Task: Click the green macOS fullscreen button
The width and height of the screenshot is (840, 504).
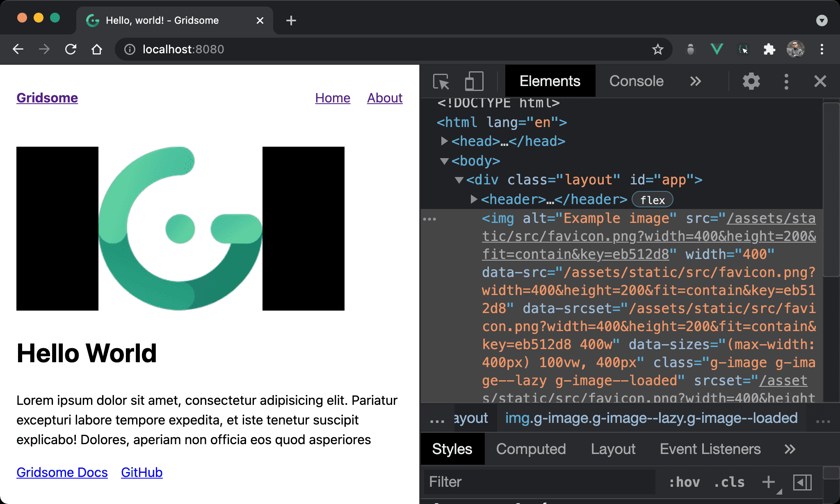Action: point(55,18)
